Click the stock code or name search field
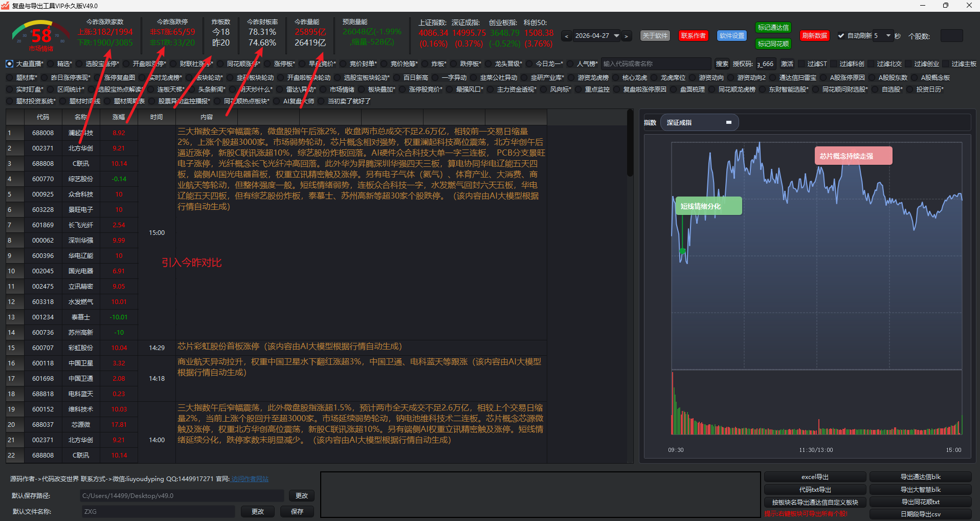Viewport: 980px width, 521px height. click(656, 64)
